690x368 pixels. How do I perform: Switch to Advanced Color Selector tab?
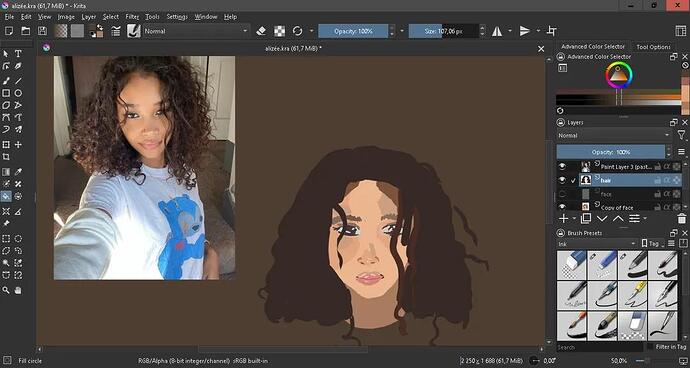(x=593, y=46)
